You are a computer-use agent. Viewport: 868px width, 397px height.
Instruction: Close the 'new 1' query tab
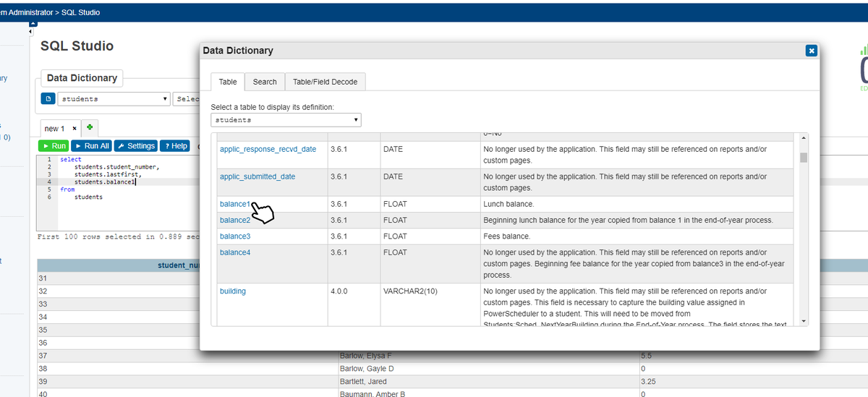[75, 129]
